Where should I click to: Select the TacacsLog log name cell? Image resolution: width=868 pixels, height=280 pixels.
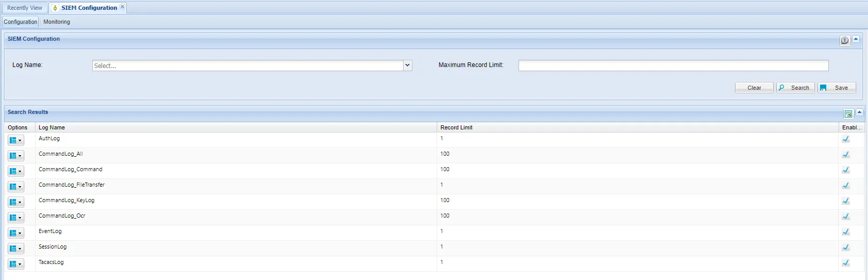click(236, 263)
